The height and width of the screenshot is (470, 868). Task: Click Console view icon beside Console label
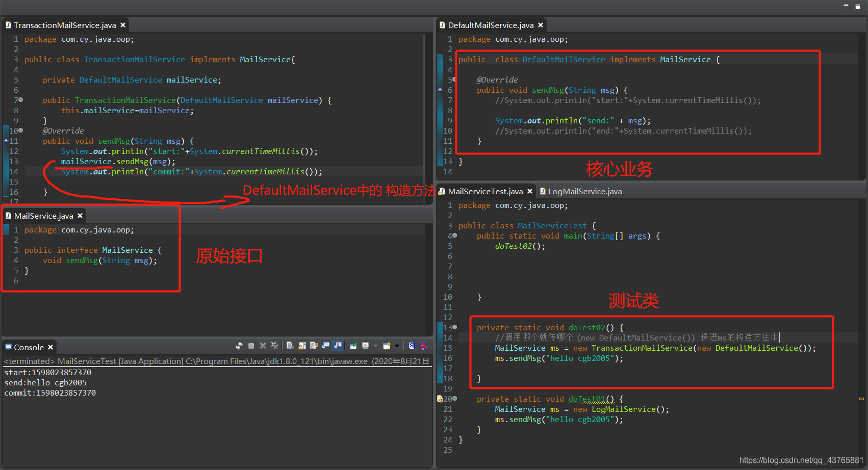tap(8, 347)
